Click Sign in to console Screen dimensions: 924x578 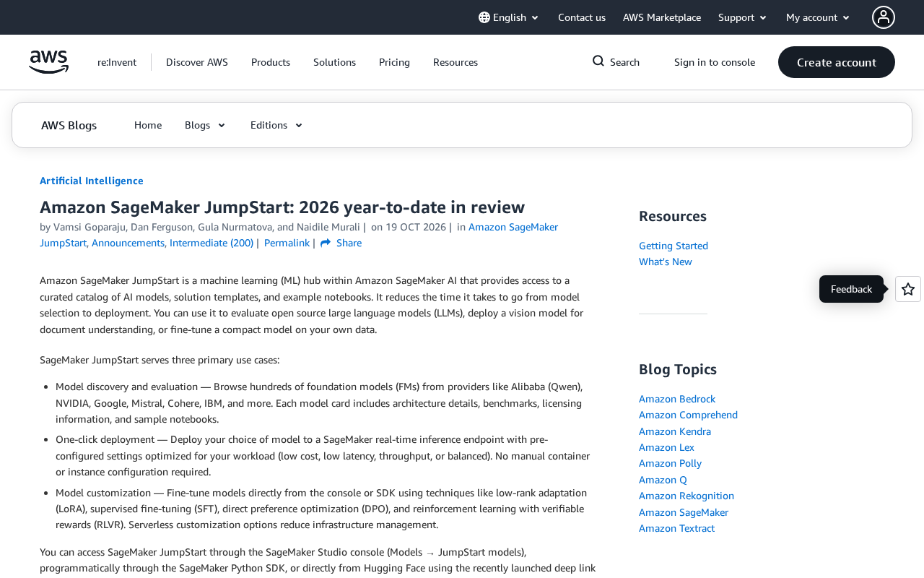(715, 62)
